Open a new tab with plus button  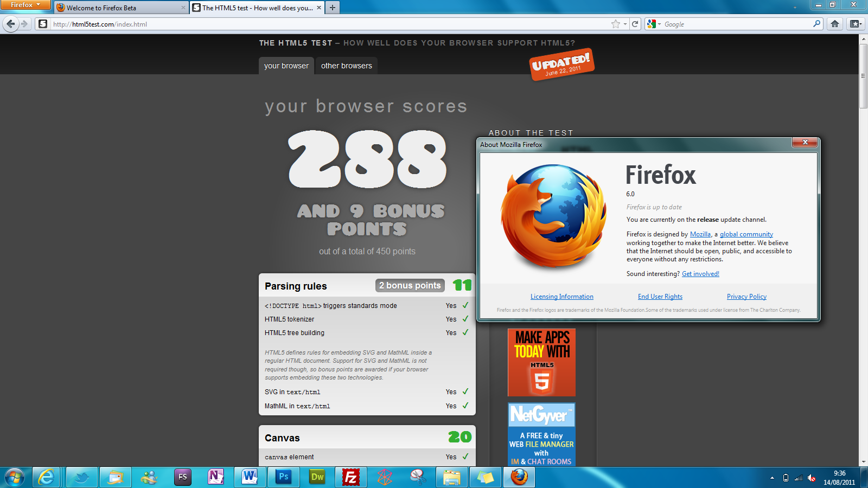point(333,8)
